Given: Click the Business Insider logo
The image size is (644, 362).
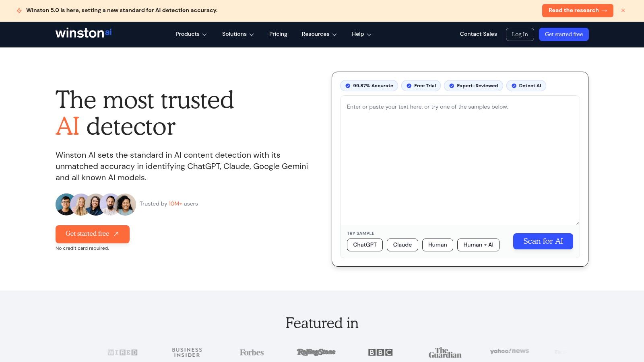Looking at the screenshot, I should click(187, 352).
